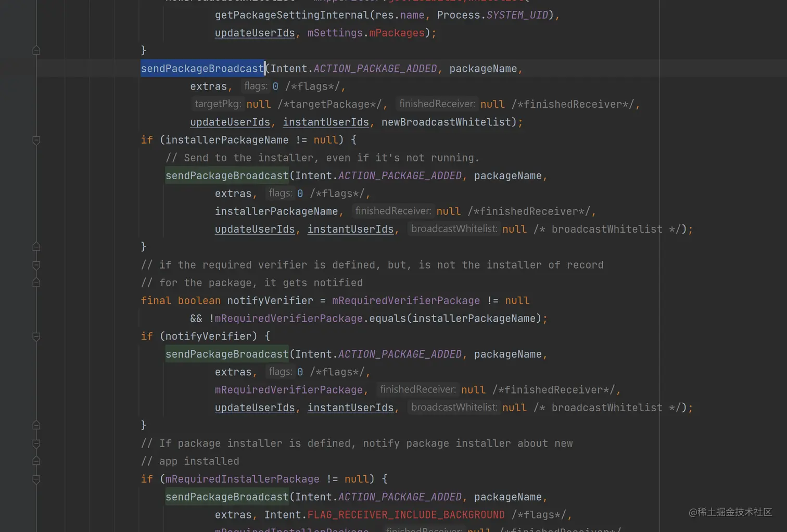
Task: Collapse the if (installerPackageName != null) block fold marker
Action: click(36, 140)
